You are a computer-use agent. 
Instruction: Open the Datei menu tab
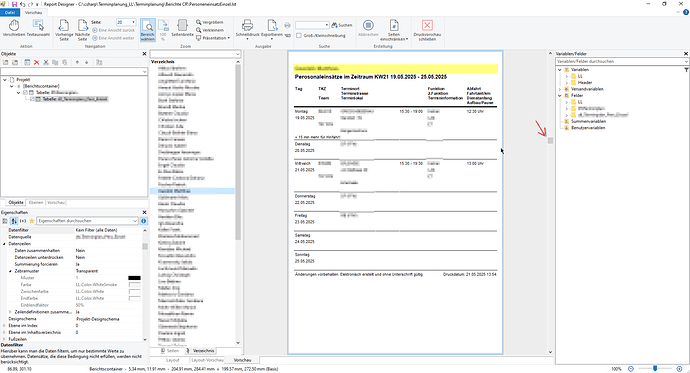tap(10, 13)
